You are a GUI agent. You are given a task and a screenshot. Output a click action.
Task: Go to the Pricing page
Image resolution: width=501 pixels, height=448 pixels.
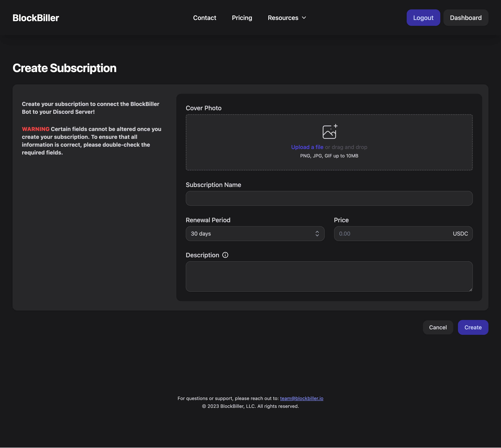[x=242, y=18]
